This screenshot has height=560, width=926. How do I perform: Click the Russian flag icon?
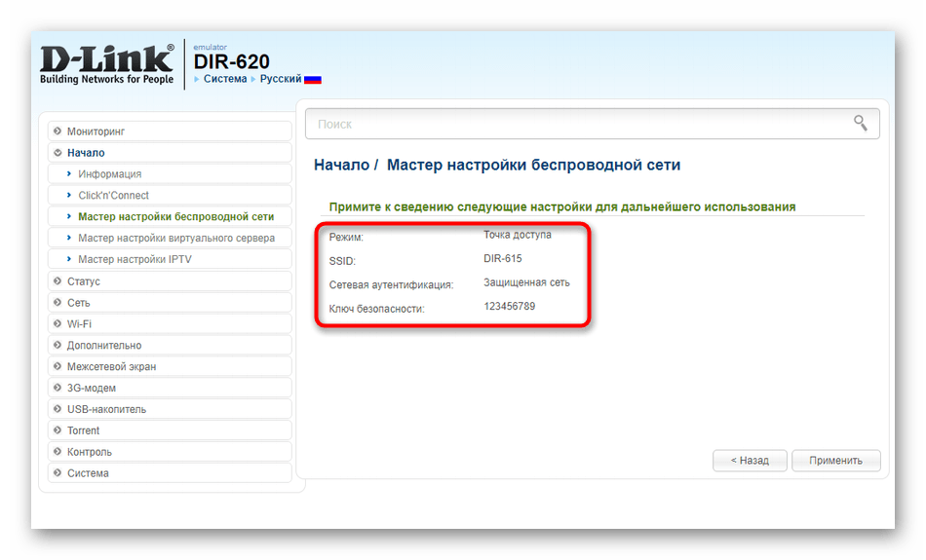click(313, 79)
